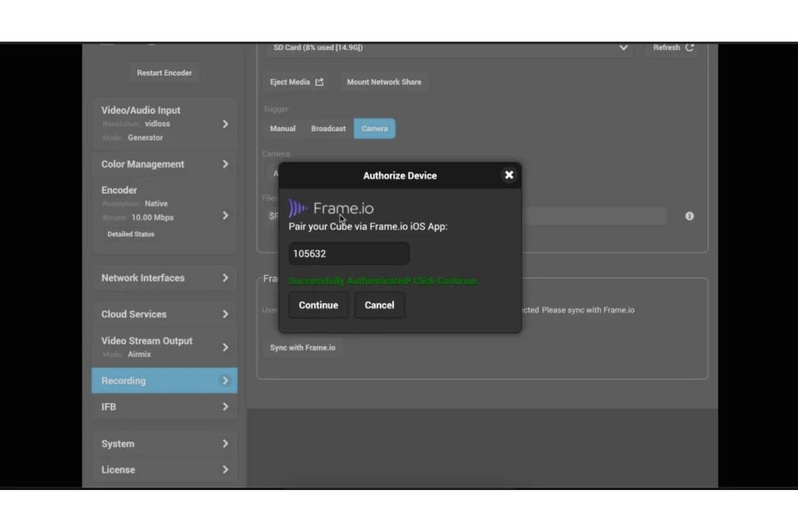This screenshot has height=532, width=798.
Task: Open the Network Interfaces section
Action: (x=164, y=278)
